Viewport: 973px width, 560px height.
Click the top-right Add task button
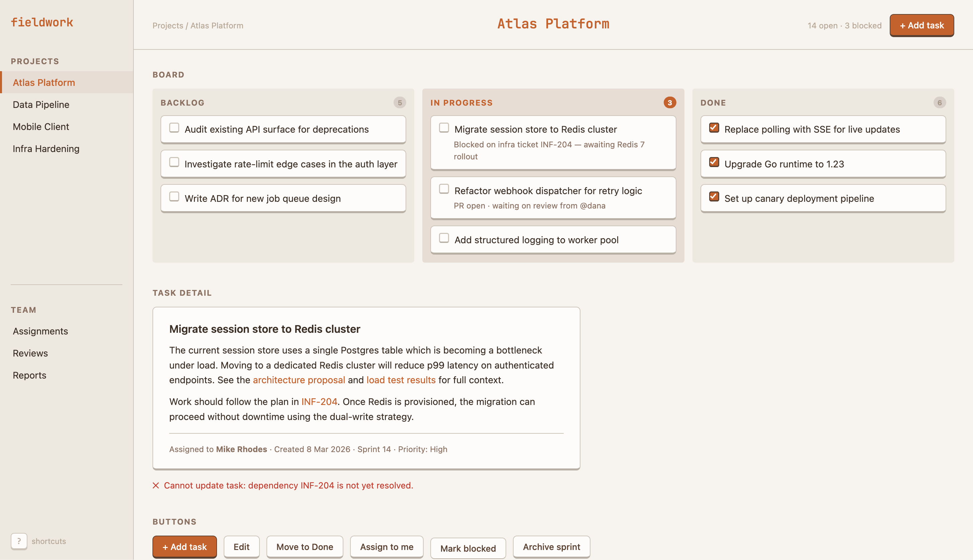pyautogui.click(x=922, y=25)
